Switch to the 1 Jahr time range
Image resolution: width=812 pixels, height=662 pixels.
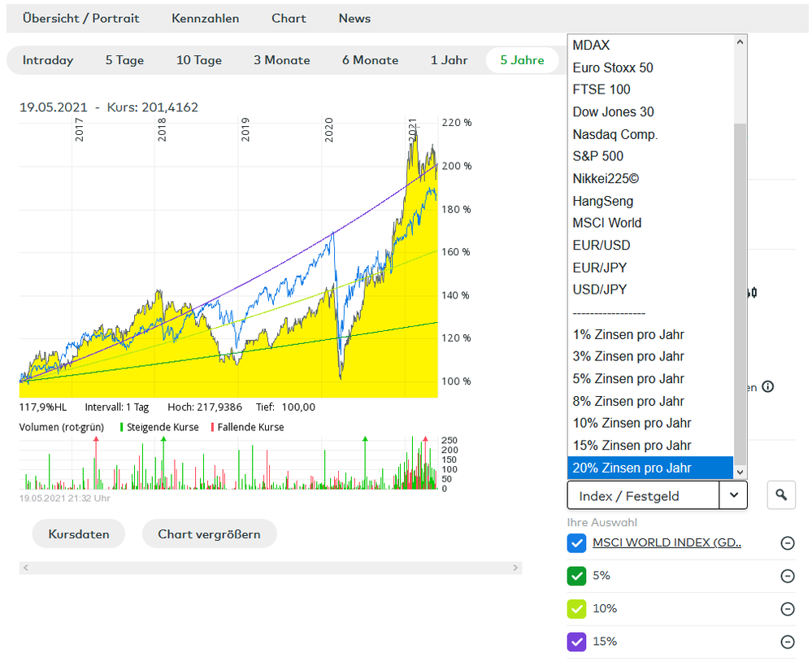tap(449, 60)
